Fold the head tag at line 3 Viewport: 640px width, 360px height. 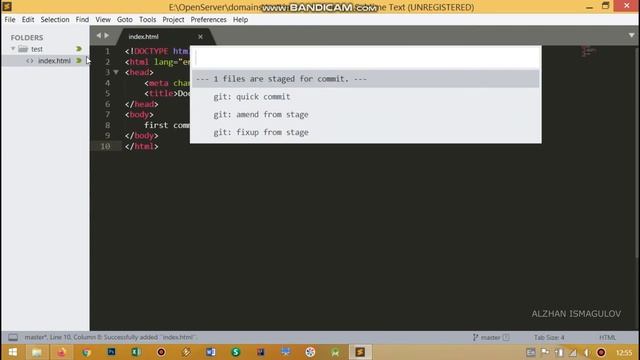pos(116,72)
